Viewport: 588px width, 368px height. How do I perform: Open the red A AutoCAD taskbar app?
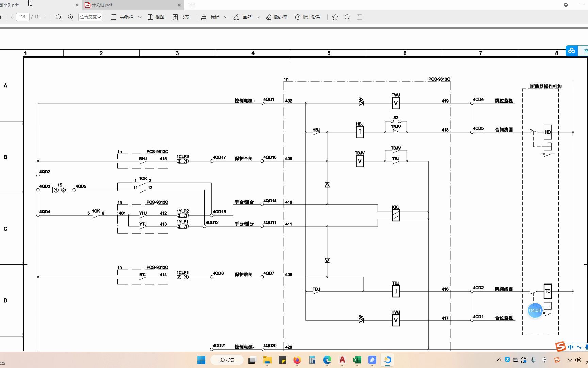342,360
